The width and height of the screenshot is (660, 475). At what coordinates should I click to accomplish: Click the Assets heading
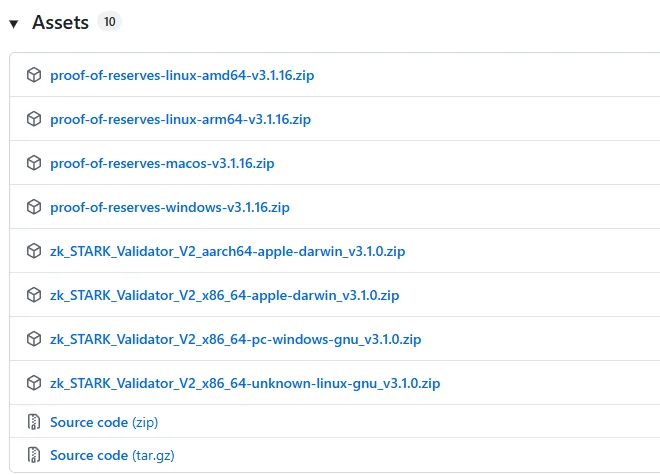coord(60,22)
